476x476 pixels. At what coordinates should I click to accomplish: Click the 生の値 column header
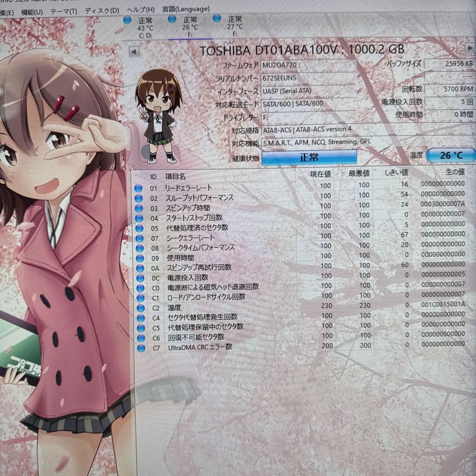click(x=455, y=172)
